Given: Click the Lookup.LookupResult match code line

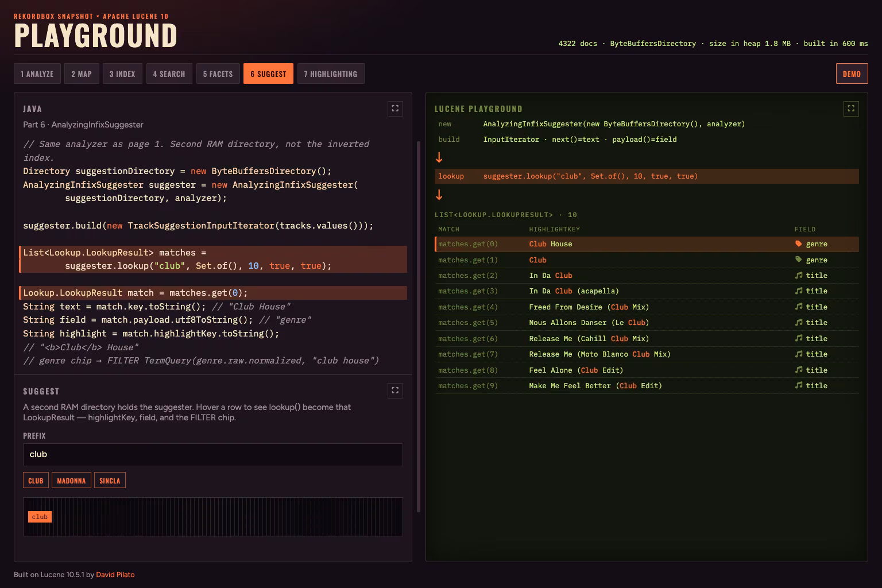Looking at the screenshot, I should 213,293.
